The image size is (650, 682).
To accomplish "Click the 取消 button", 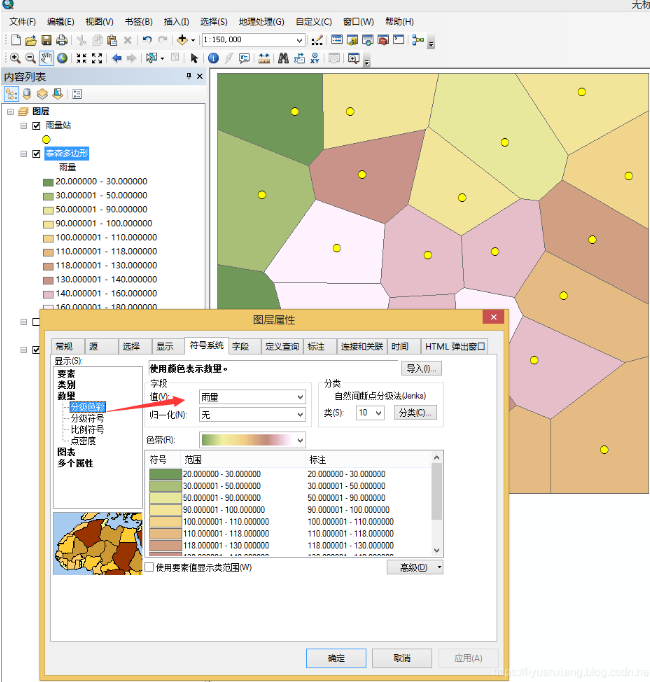I will tap(402, 658).
